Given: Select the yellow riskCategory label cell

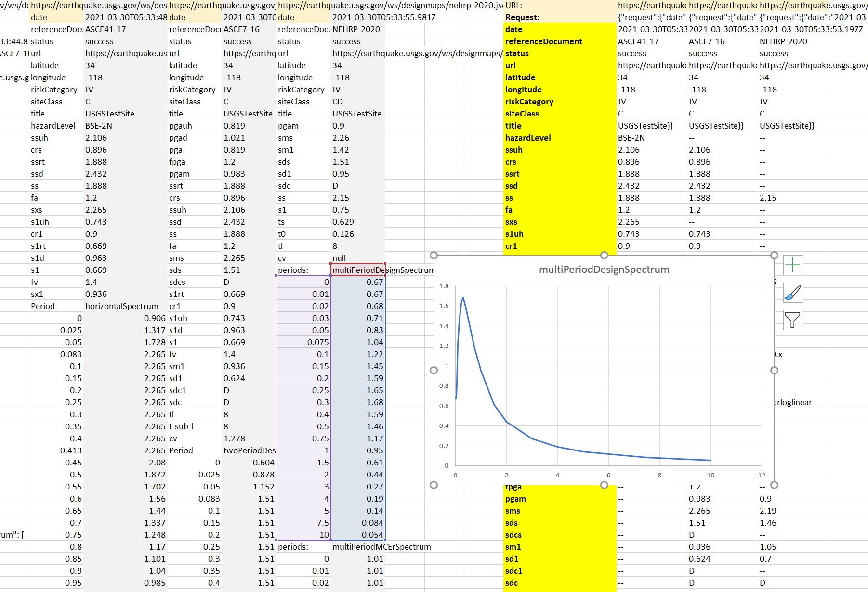Looking at the screenshot, I should [x=529, y=102].
